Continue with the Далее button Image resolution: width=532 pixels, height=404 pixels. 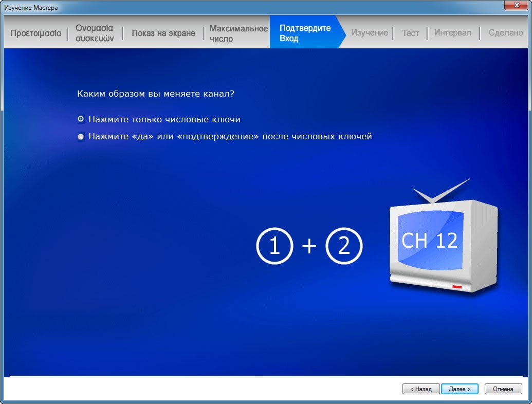pyautogui.click(x=460, y=389)
